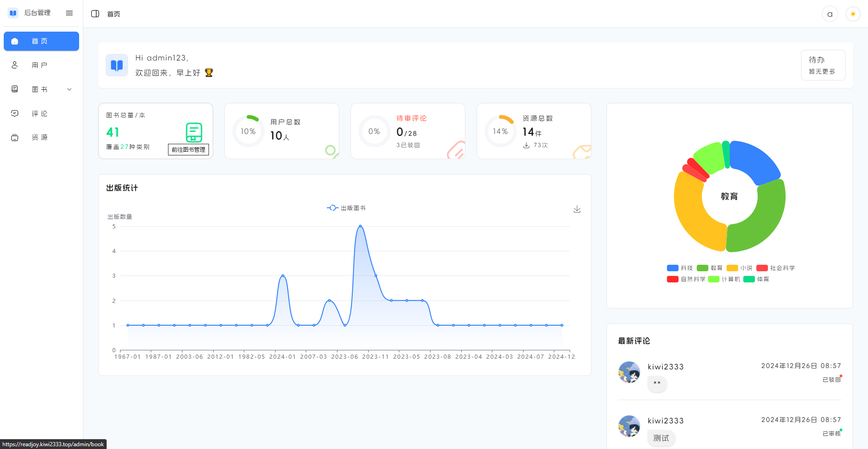The image size is (868, 449).
Task: Click the 2023-11 x-axis label
Action: click(376, 357)
